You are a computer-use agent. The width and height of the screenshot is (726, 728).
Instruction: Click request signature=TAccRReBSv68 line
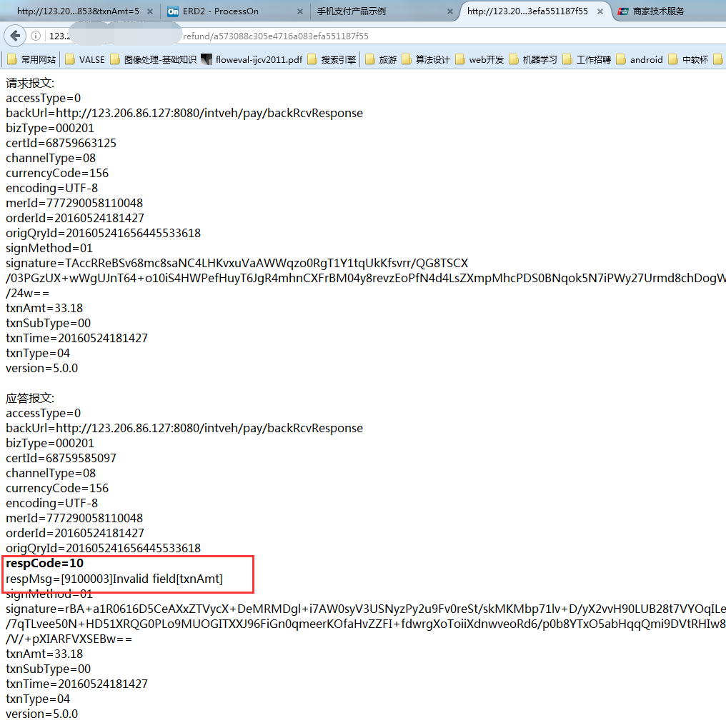pos(237,263)
